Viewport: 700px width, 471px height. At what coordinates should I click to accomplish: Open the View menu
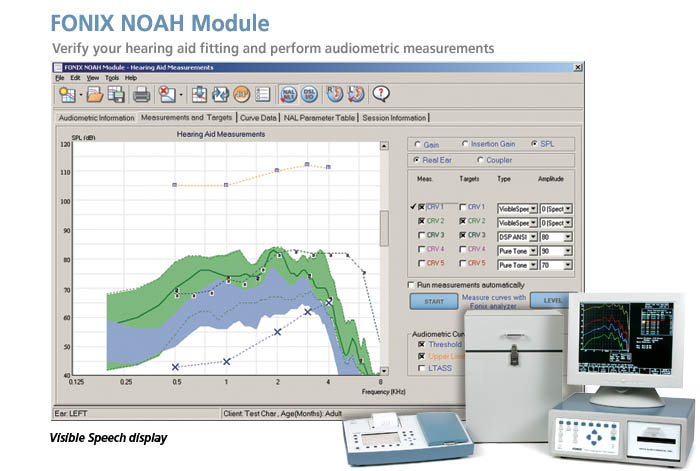(93, 78)
